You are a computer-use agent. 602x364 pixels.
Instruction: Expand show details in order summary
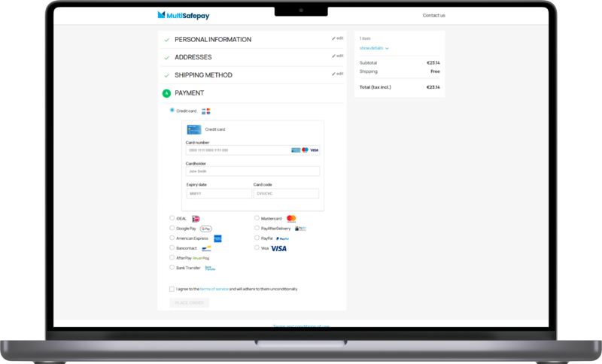[374, 48]
